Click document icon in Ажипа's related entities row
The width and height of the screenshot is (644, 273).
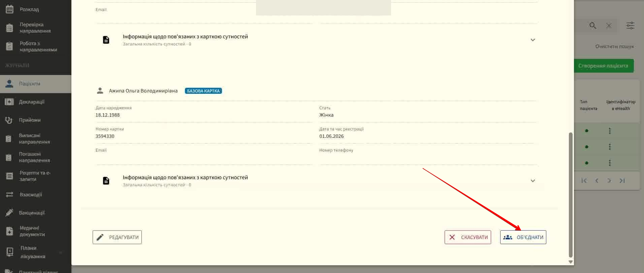(106, 181)
